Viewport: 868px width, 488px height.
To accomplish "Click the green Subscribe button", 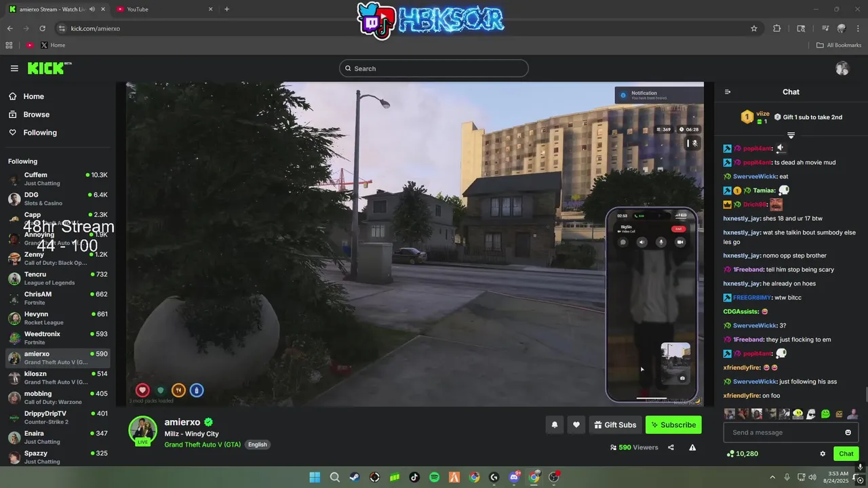I will (x=673, y=425).
